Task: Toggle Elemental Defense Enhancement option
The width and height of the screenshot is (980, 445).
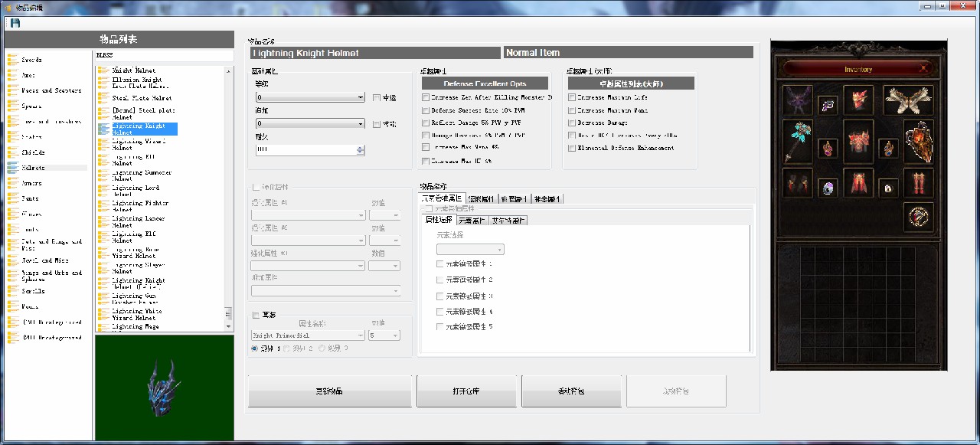Action: 572,148
